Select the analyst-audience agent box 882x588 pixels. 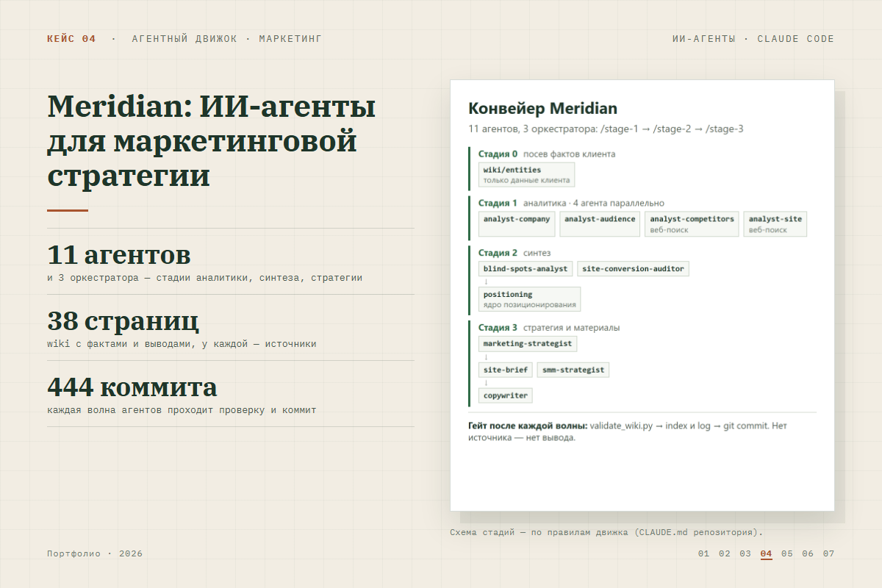(x=600, y=224)
